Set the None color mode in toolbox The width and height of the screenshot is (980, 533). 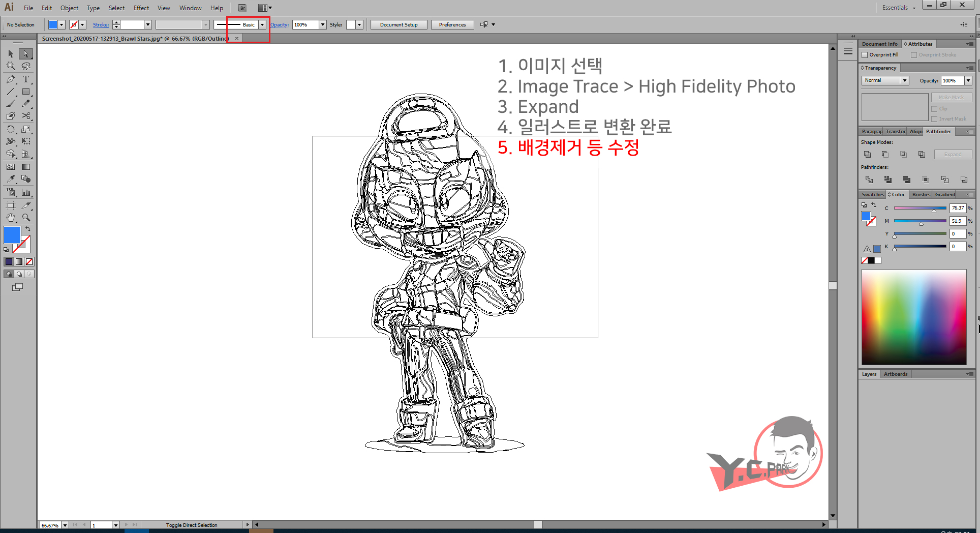(29, 261)
